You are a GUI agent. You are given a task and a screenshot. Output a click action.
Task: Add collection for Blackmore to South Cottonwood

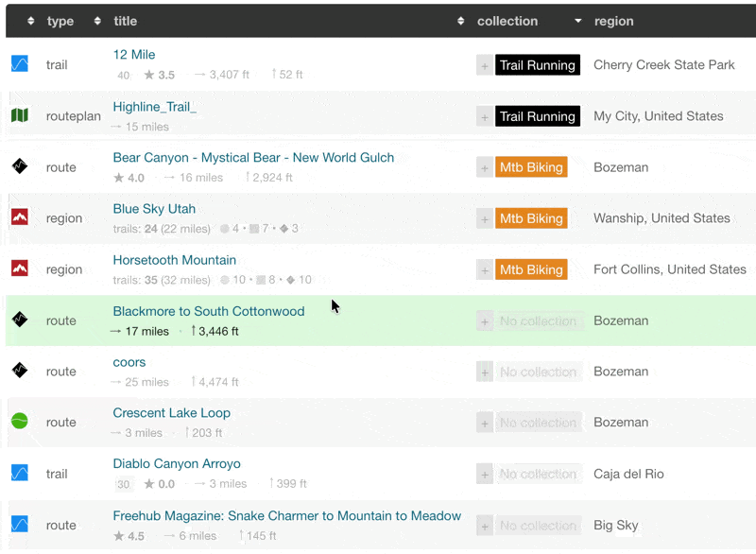pos(485,321)
